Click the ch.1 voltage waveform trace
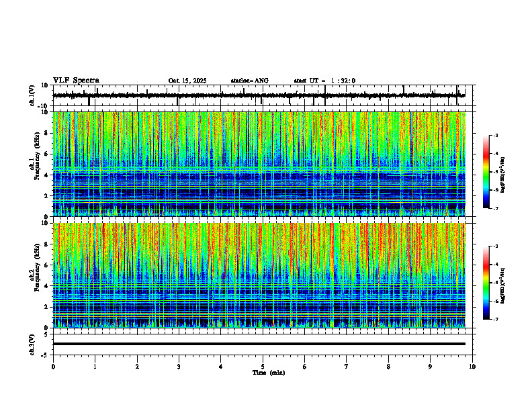 [x=259, y=95]
